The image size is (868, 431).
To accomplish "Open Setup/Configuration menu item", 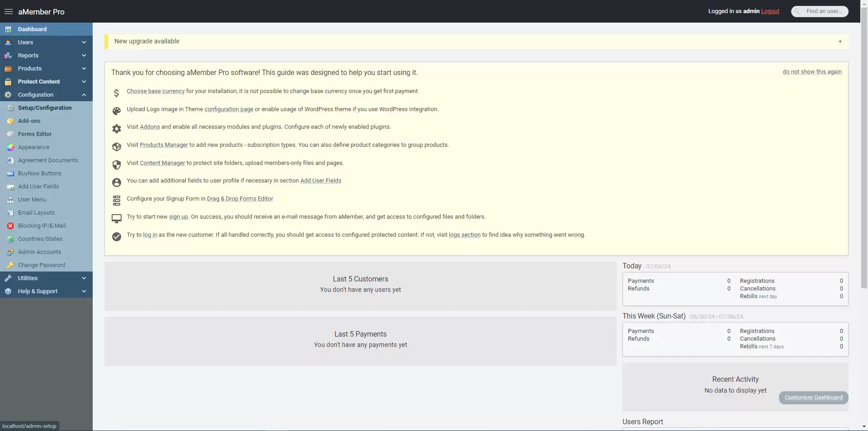I will click(x=45, y=108).
